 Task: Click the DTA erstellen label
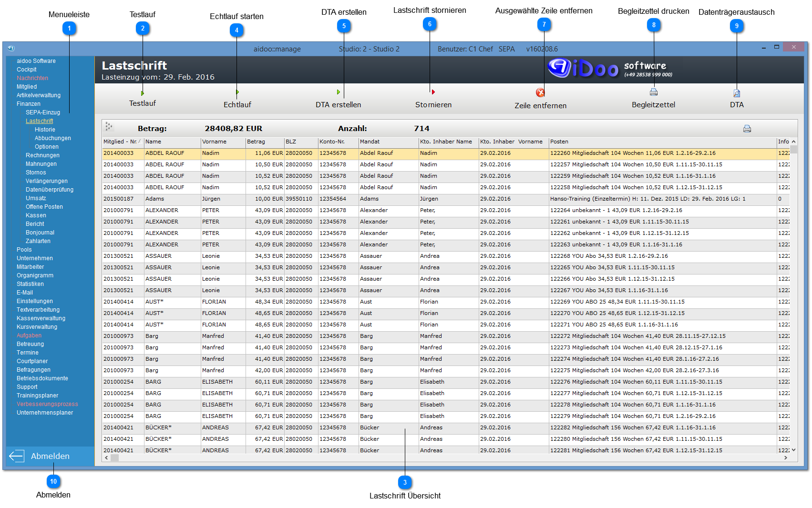point(339,105)
